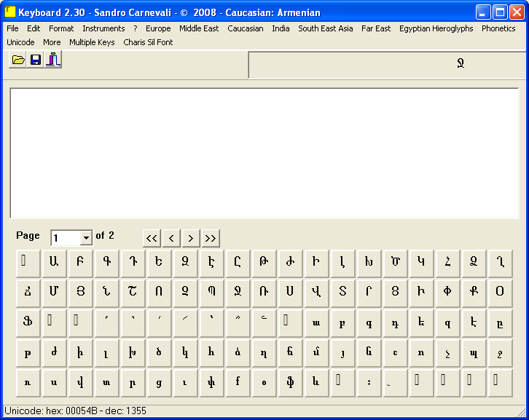Click the character preview pane showing Ջ
Screen dimensions: 529x420
pyautogui.click(x=388, y=65)
